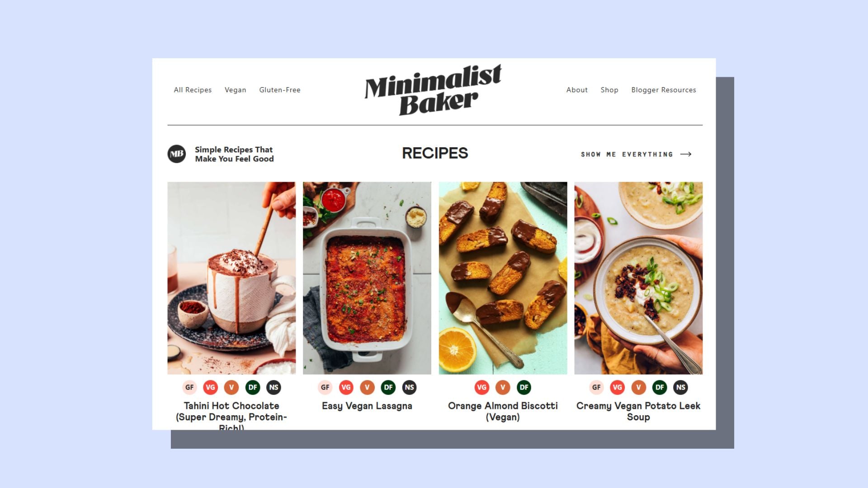Image resolution: width=868 pixels, height=488 pixels.
Task: Go to the Vegan recipes menu
Action: [x=236, y=90]
